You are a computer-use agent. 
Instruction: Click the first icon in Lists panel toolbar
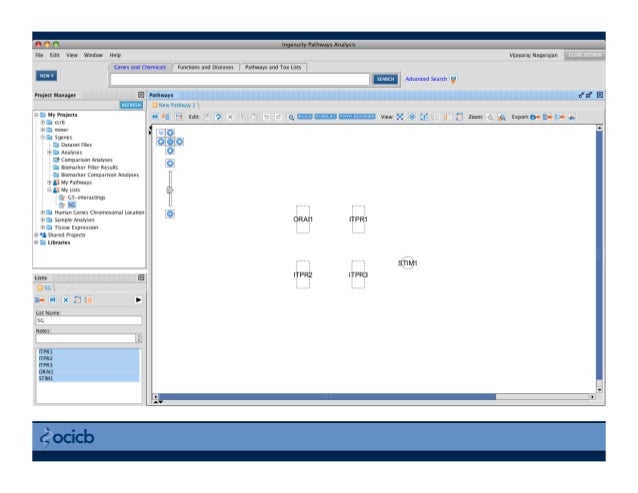[x=39, y=300]
